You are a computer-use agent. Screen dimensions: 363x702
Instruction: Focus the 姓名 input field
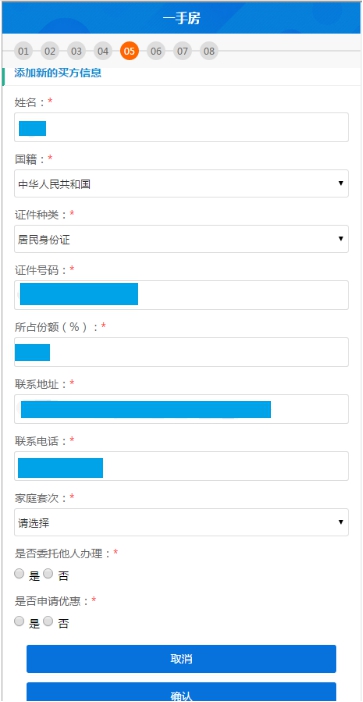click(x=181, y=127)
